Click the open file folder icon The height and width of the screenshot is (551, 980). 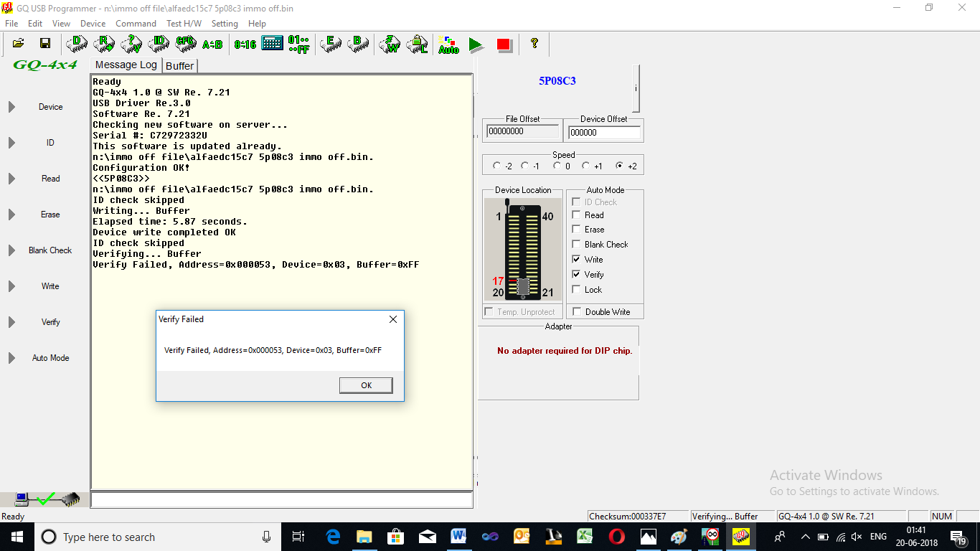point(19,44)
